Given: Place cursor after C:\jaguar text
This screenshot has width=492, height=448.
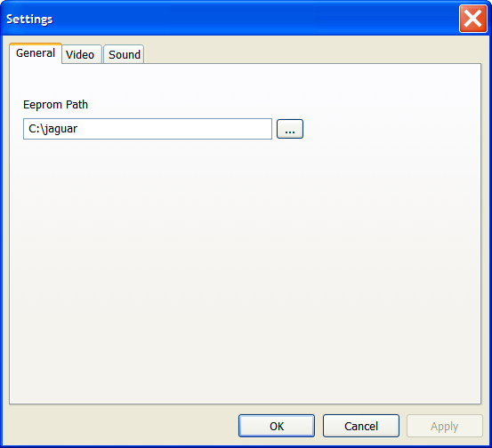Looking at the screenshot, I should [x=78, y=129].
